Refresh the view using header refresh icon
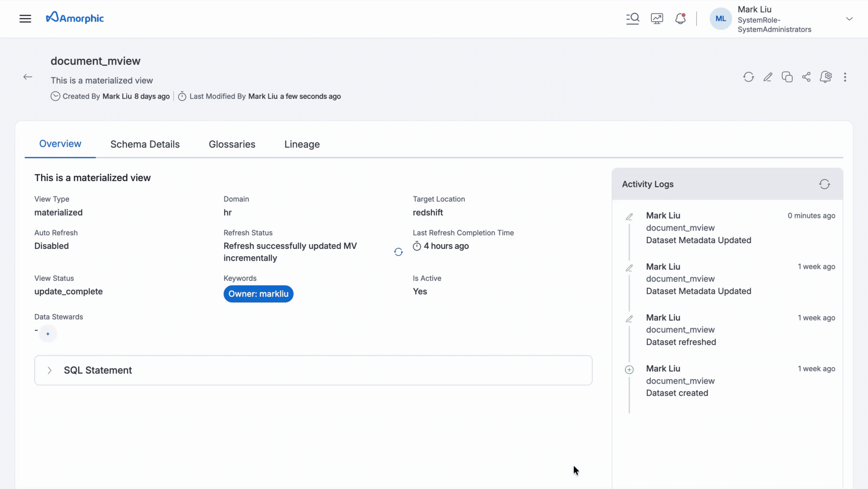The height and width of the screenshot is (489, 868). click(748, 77)
